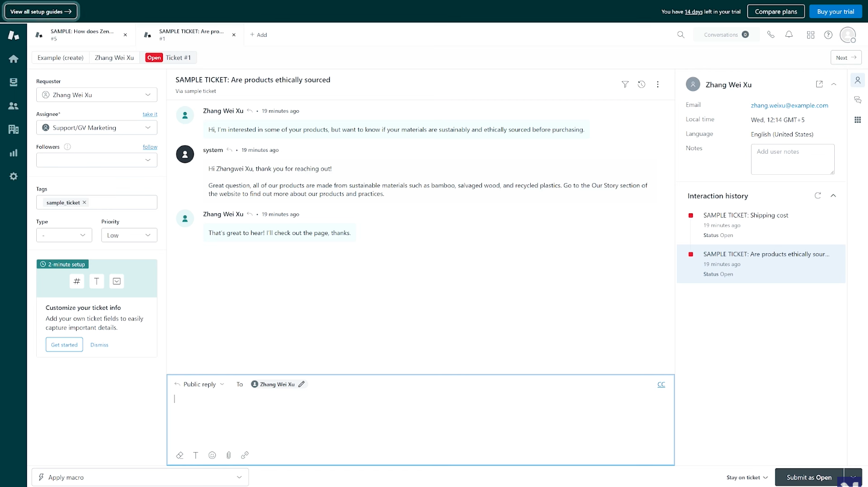Open the Stay on ticket dropdown

(x=747, y=477)
